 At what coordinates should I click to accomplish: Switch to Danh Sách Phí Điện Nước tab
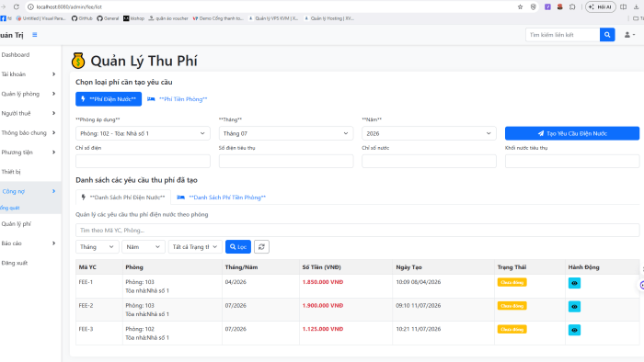pyautogui.click(x=122, y=198)
